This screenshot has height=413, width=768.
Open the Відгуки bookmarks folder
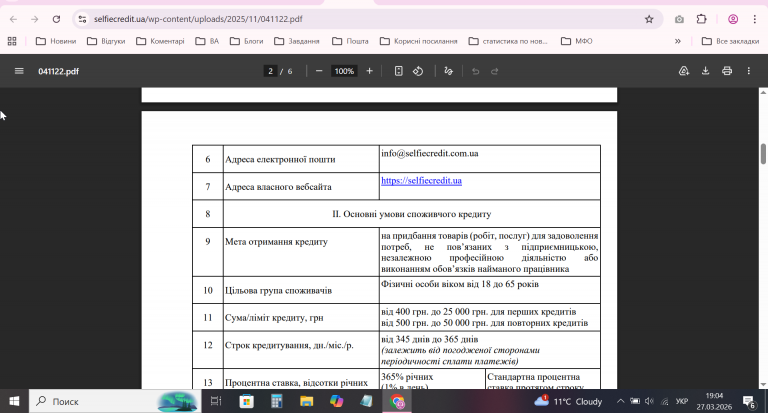[x=106, y=41]
